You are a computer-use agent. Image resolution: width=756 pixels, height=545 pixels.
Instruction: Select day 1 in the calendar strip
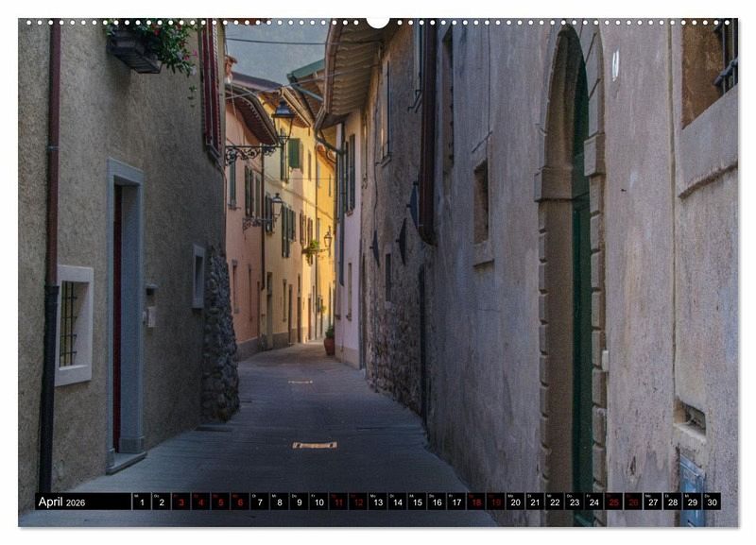tap(141, 502)
